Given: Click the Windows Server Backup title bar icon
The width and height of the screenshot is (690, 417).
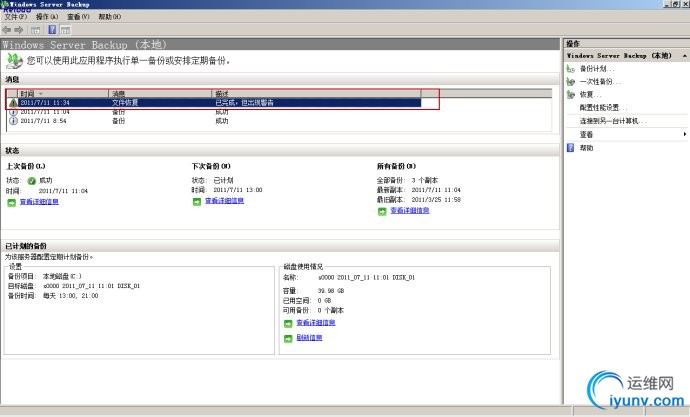Looking at the screenshot, I should (x=5, y=4).
